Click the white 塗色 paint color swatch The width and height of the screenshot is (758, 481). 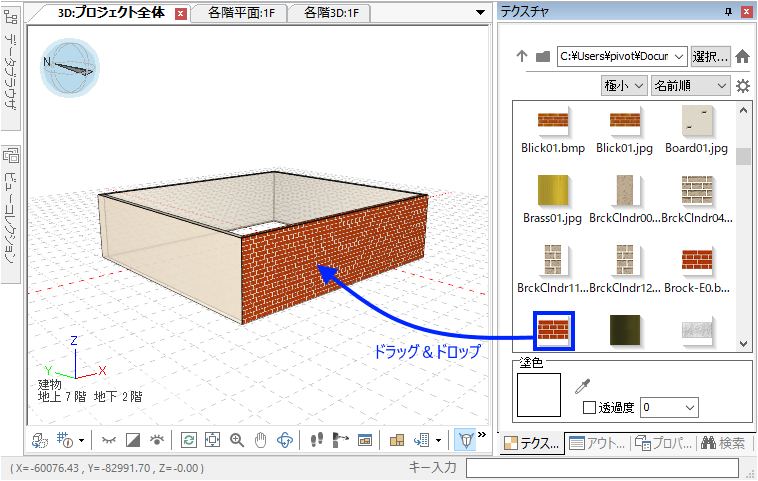click(x=540, y=397)
